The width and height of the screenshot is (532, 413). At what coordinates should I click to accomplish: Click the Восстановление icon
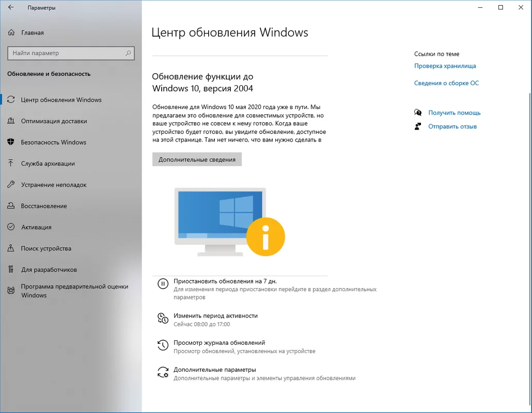pyautogui.click(x=11, y=206)
